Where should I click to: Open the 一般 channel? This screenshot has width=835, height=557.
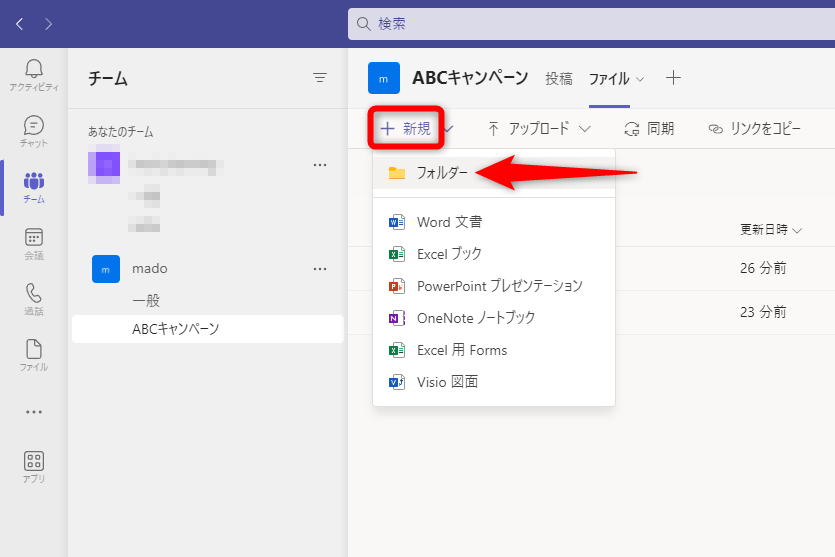click(146, 300)
